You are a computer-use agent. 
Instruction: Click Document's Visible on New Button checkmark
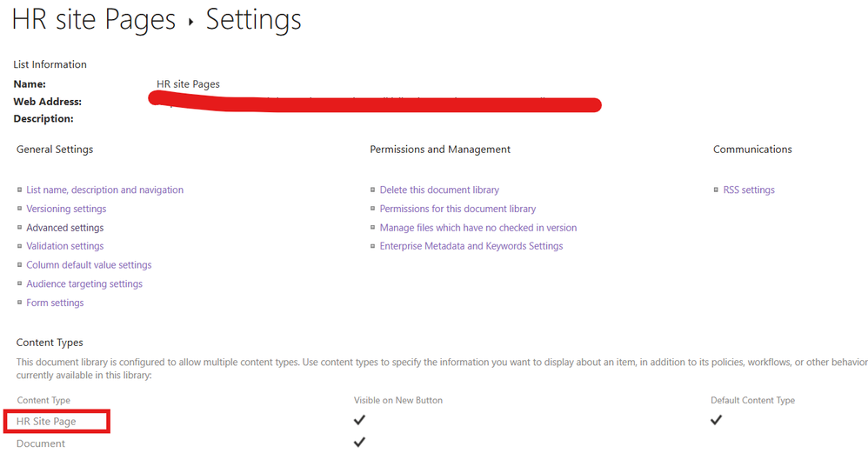point(359,443)
